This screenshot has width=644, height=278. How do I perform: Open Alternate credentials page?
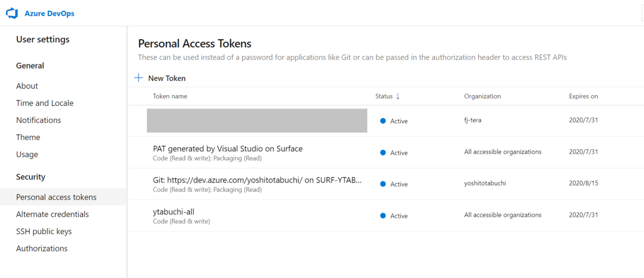tap(53, 214)
